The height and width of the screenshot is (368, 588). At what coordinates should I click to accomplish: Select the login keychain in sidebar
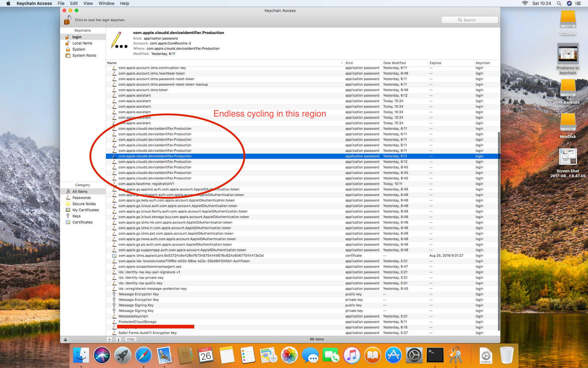tap(83, 37)
